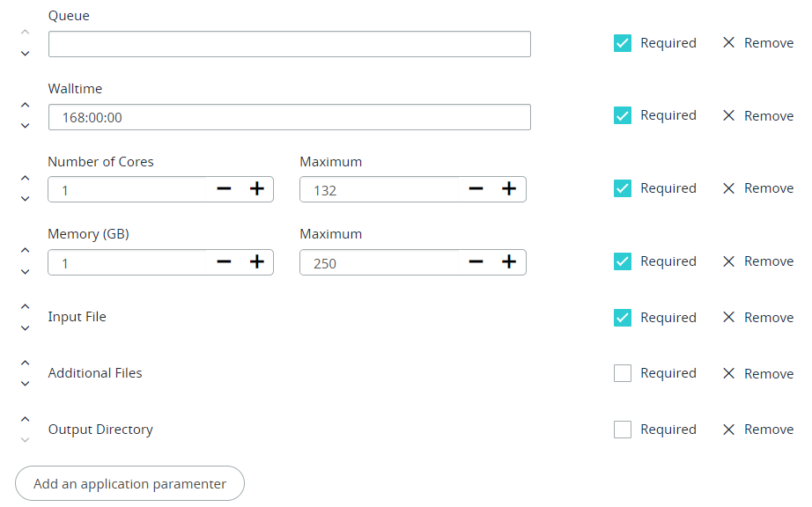Click plus icon for Memory (GB)
812x507 pixels.
coord(256,262)
